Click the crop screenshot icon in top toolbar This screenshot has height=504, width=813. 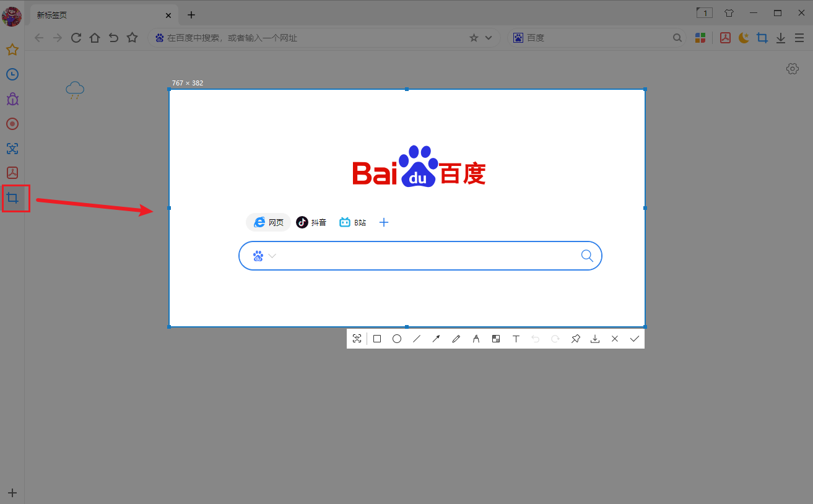[762, 38]
